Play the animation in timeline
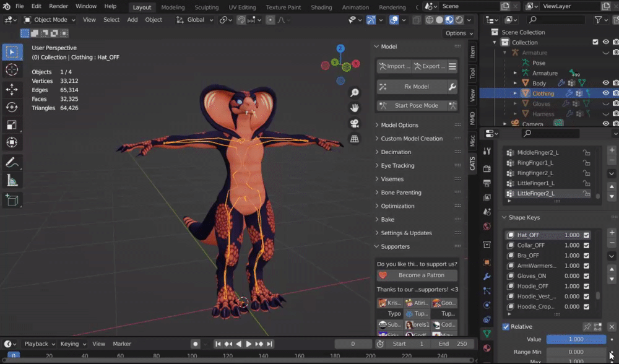The height and width of the screenshot is (364, 619). click(x=248, y=344)
